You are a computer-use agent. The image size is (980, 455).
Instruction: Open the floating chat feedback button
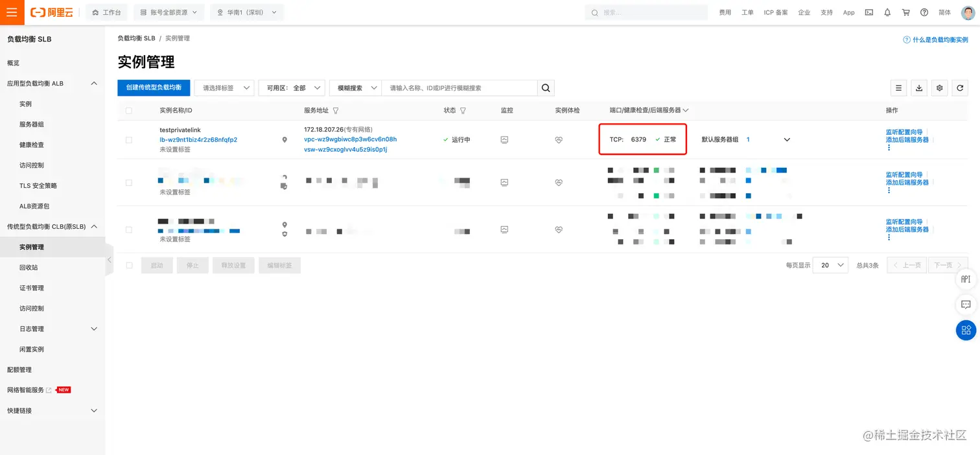point(966,305)
